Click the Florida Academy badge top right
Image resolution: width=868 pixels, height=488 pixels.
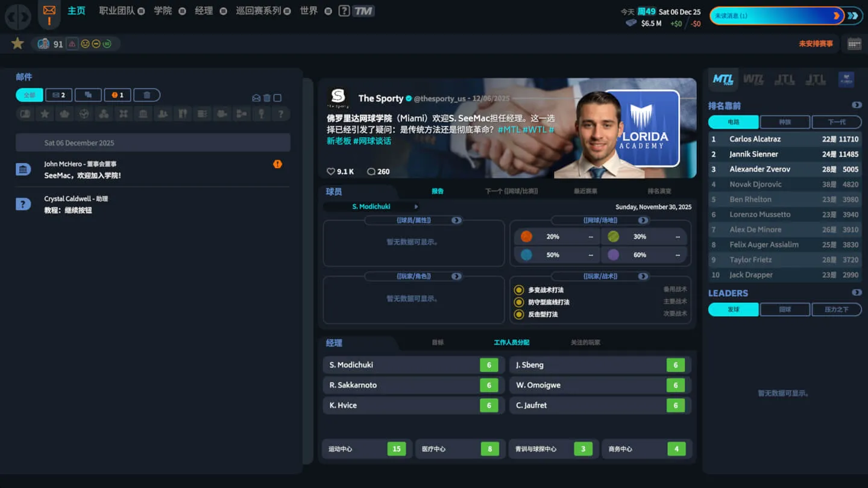click(846, 79)
